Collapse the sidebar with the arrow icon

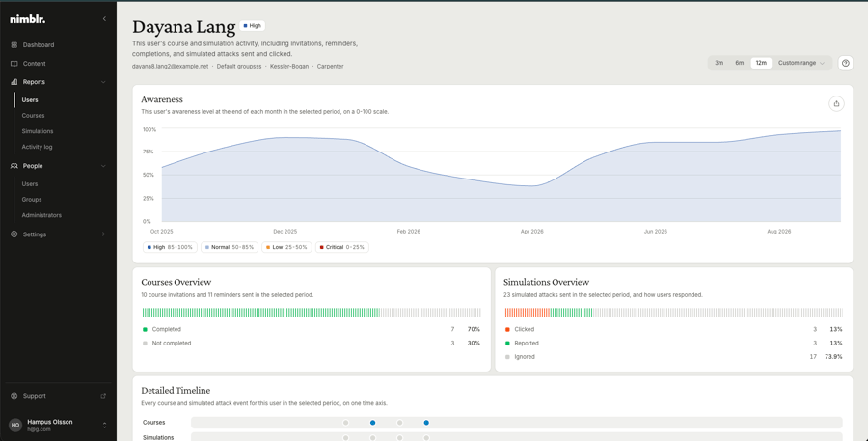104,19
